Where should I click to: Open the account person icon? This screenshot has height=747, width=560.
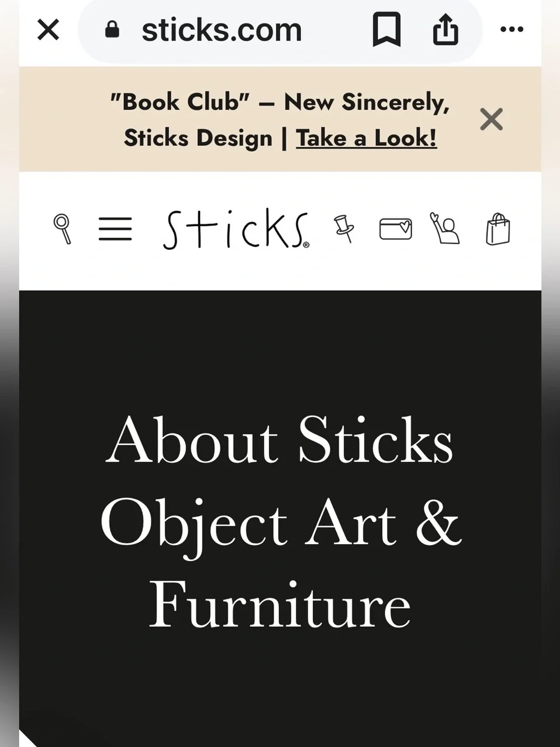[445, 228]
